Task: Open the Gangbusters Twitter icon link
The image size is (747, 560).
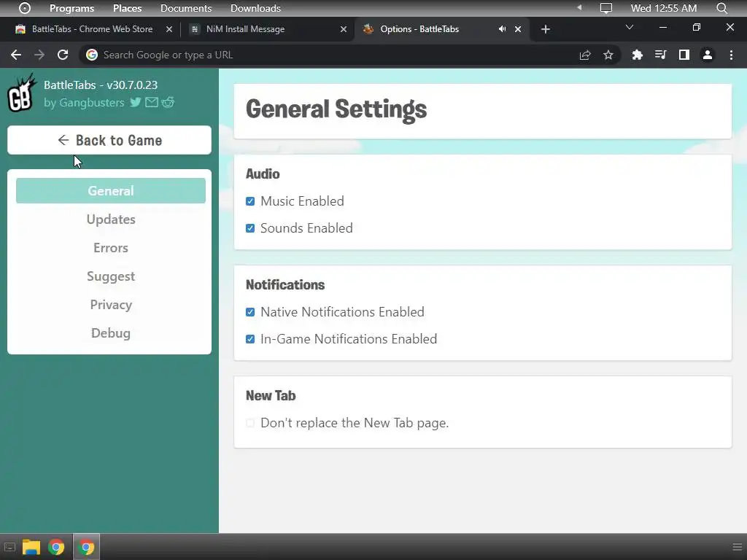Action: [x=135, y=102]
